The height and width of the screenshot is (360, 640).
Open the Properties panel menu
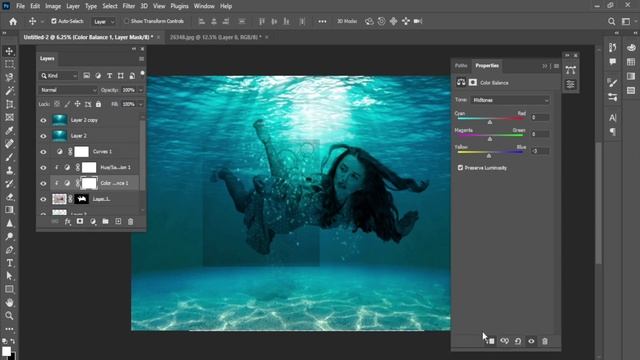(x=556, y=66)
